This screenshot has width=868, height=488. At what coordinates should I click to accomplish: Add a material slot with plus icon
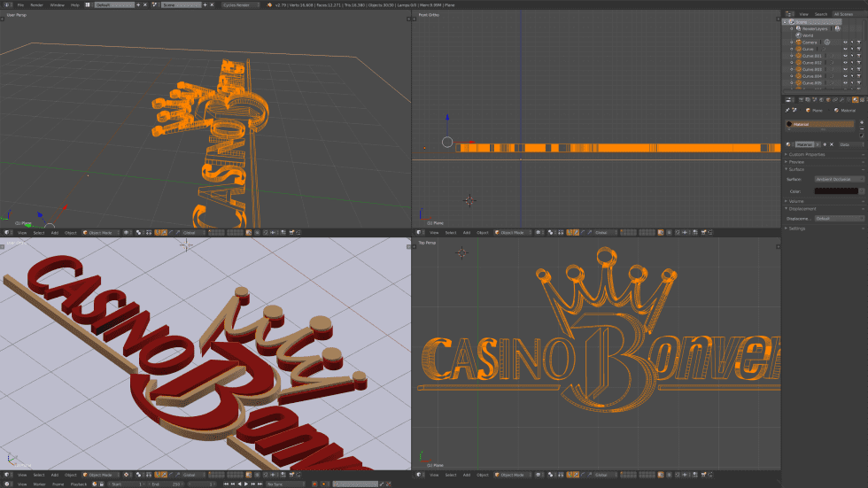(861, 122)
